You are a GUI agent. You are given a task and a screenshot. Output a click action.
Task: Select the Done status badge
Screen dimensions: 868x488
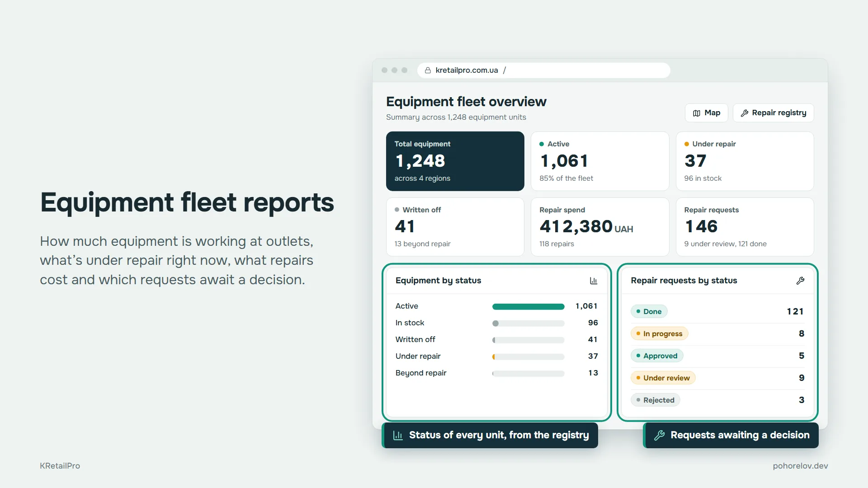pyautogui.click(x=649, y=311)
